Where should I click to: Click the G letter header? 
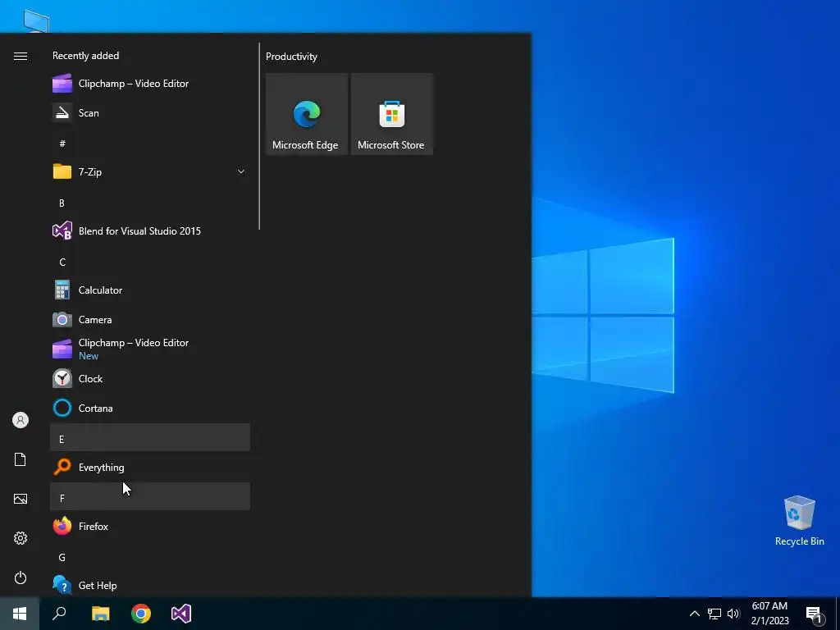(x=150, y=557)
